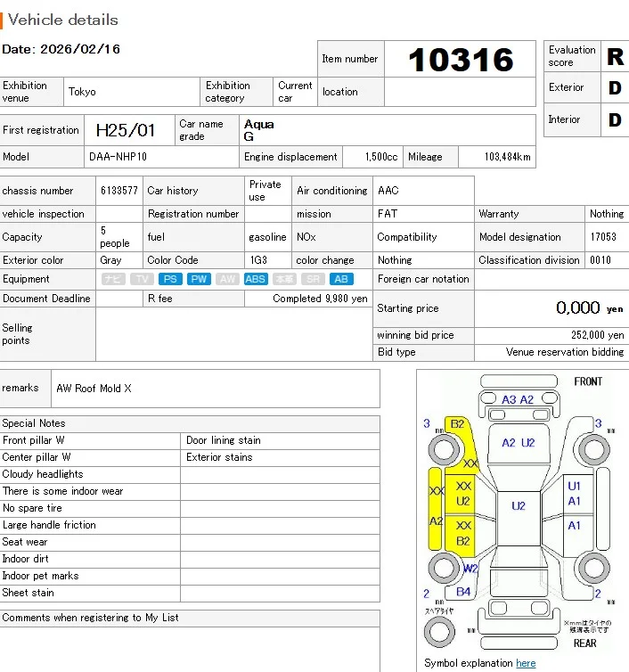Click the PW power window badge
Viewport: 629px width, 672px height.
tap(199, 279)
